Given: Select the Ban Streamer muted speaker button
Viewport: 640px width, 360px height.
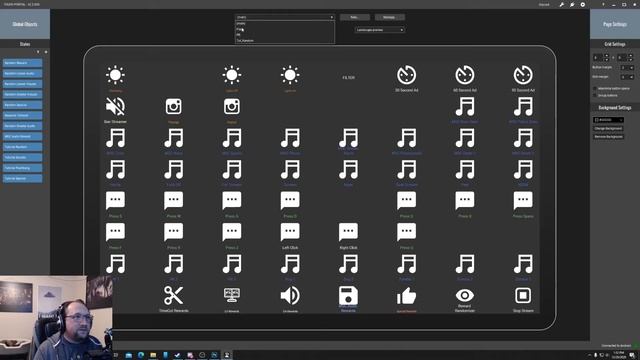Looking at the screenshot, I should tap(116, 107).
